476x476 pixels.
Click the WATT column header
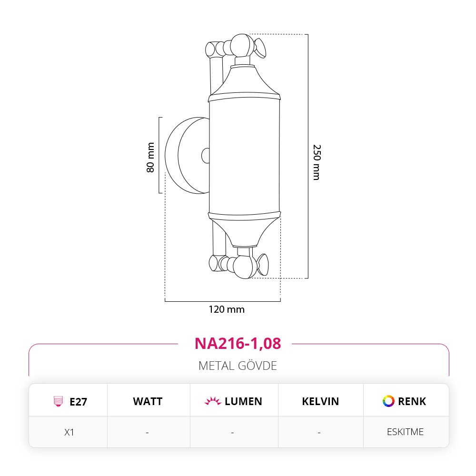click(148, 401)
